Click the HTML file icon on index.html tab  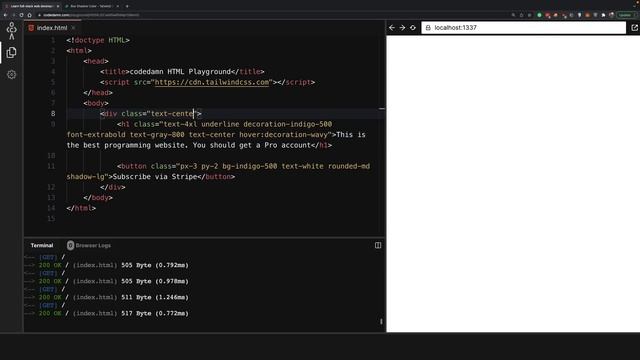click(x=31, y=28)
